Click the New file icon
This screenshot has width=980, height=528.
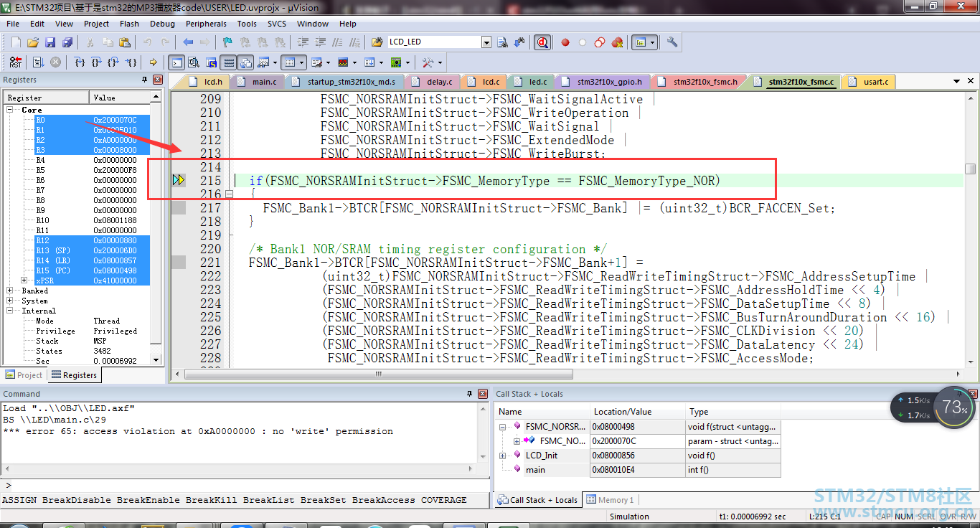tap(16, 42)
